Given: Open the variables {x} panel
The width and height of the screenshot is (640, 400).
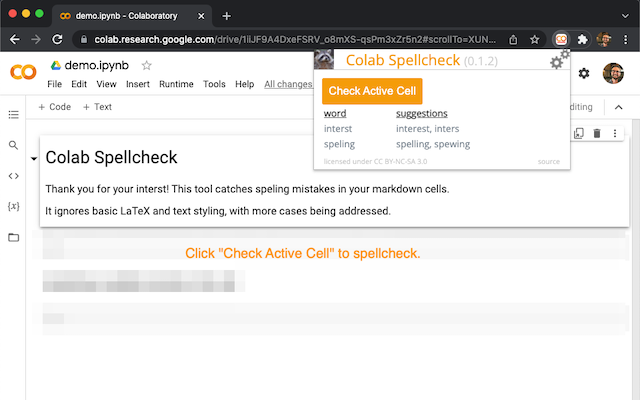Looking at the screenshot, I should (13, 206).
